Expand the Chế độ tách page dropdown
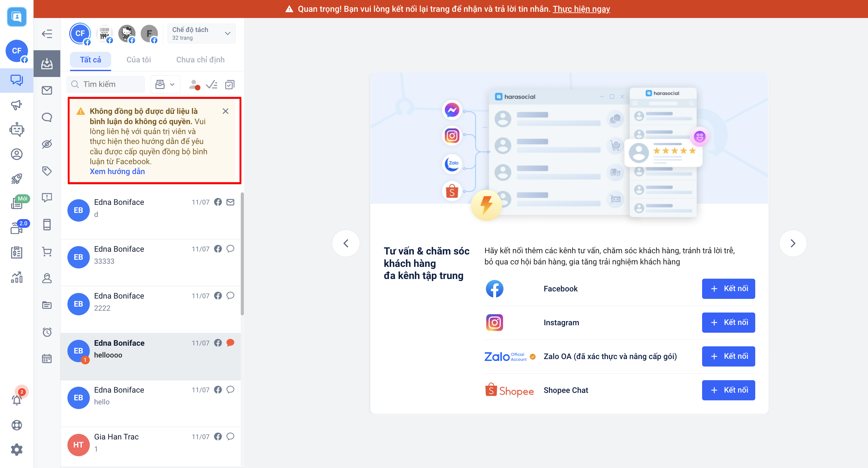This screenshot has width=868, height=468. click(x=201, y=33)
